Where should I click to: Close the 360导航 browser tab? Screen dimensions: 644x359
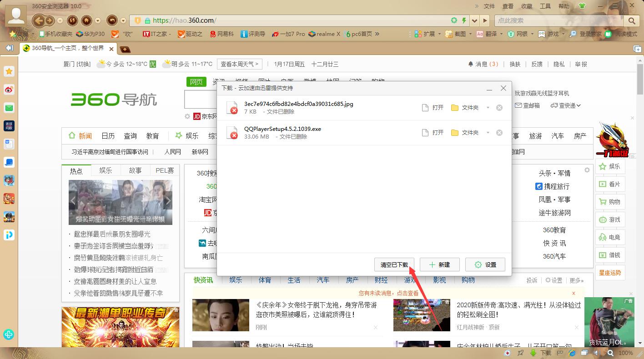(x=111, y=49)
